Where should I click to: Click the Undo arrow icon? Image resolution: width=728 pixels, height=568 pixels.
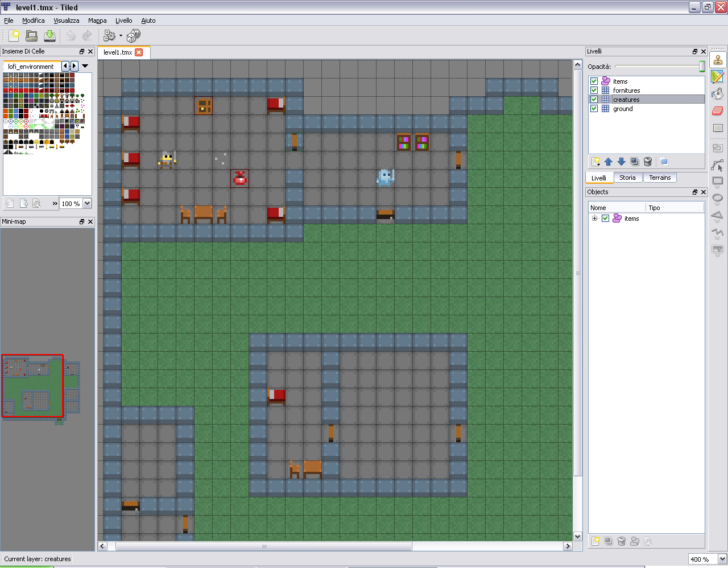71,36
